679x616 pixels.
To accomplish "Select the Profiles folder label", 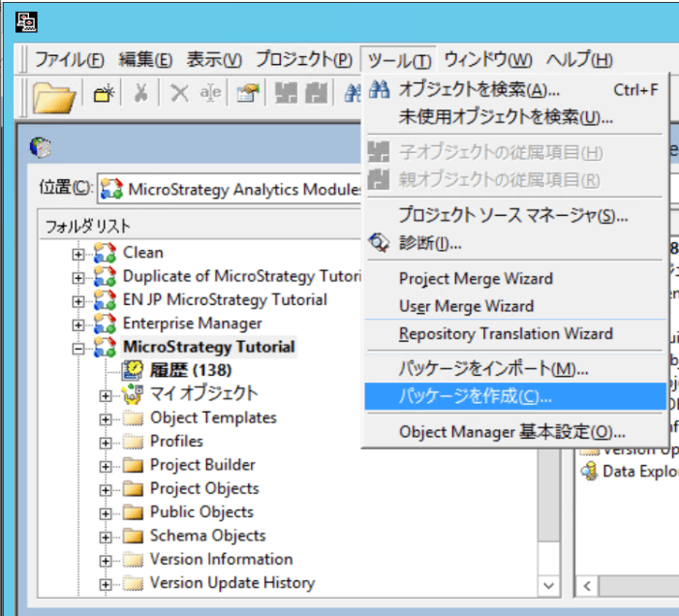I will click(176, 441).
